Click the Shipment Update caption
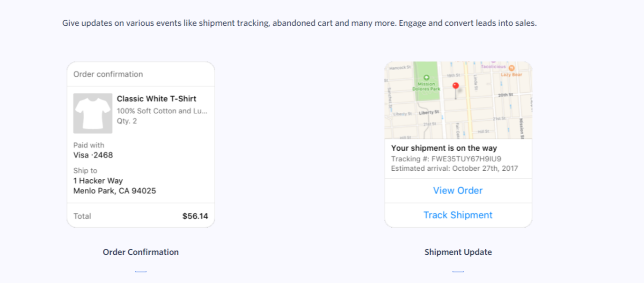Screen dimensions: 644x283 point(458,252)
